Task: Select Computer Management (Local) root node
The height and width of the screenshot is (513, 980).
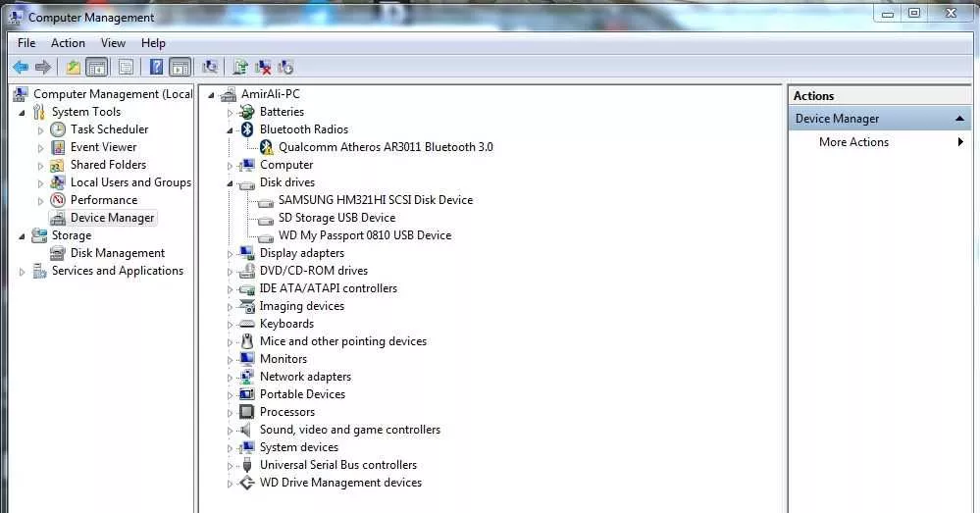Action: pyautogui.click(x=113, y=94)
